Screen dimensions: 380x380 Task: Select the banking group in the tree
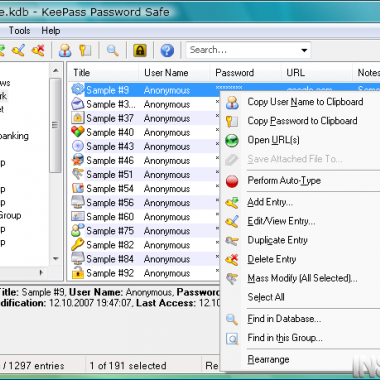tap(14, 136)
